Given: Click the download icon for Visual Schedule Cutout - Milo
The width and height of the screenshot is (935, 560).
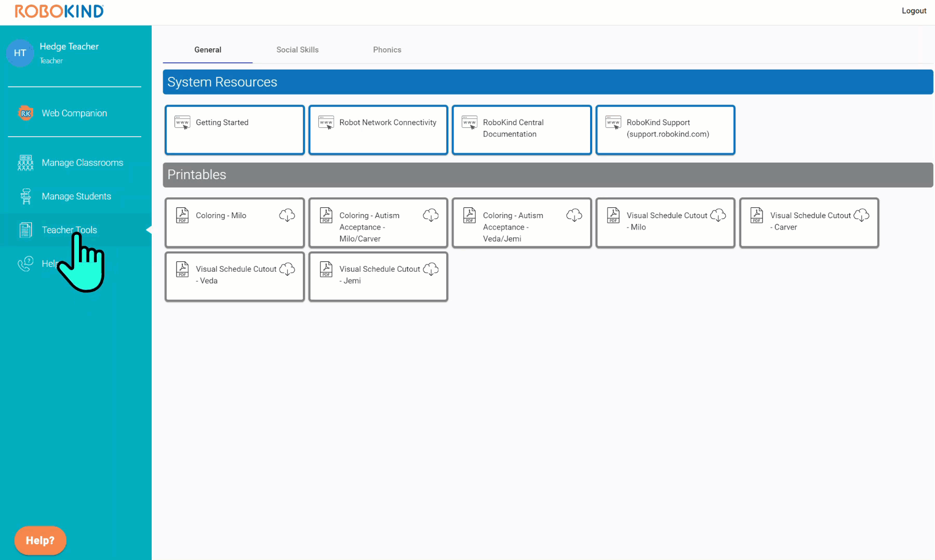Looking at the screenshot, I should coord(718,215).
